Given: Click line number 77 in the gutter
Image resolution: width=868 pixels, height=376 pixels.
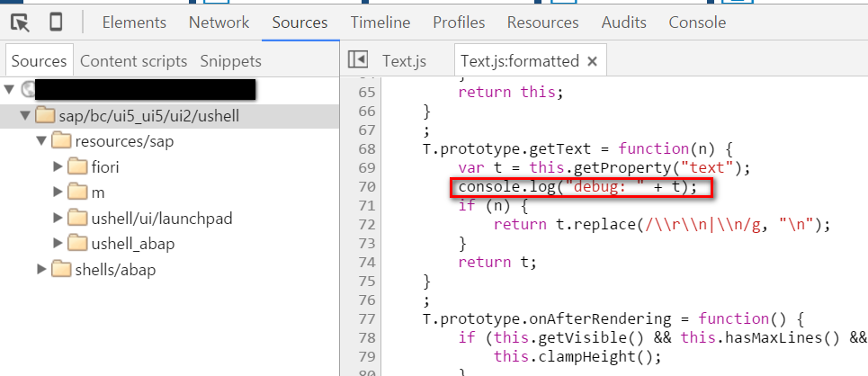Looking at the screenshot, I should pyautogui.click(x=366, y=319).
